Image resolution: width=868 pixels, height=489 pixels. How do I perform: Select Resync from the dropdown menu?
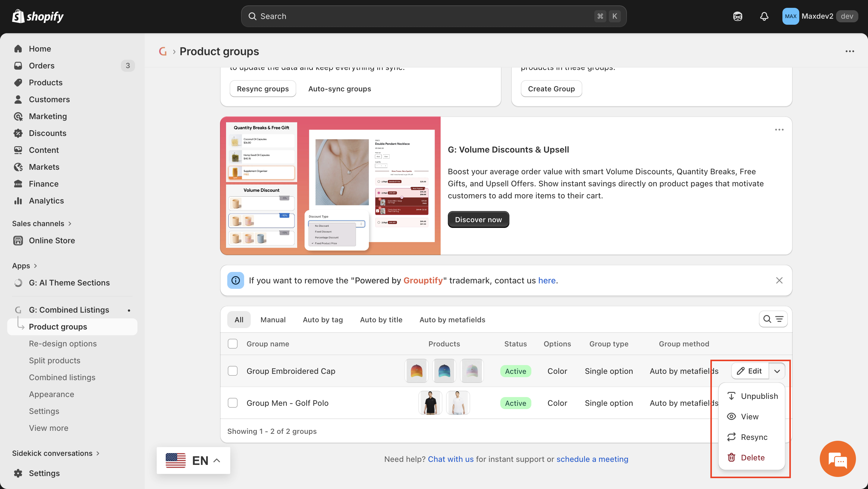[x=754, y=437]
